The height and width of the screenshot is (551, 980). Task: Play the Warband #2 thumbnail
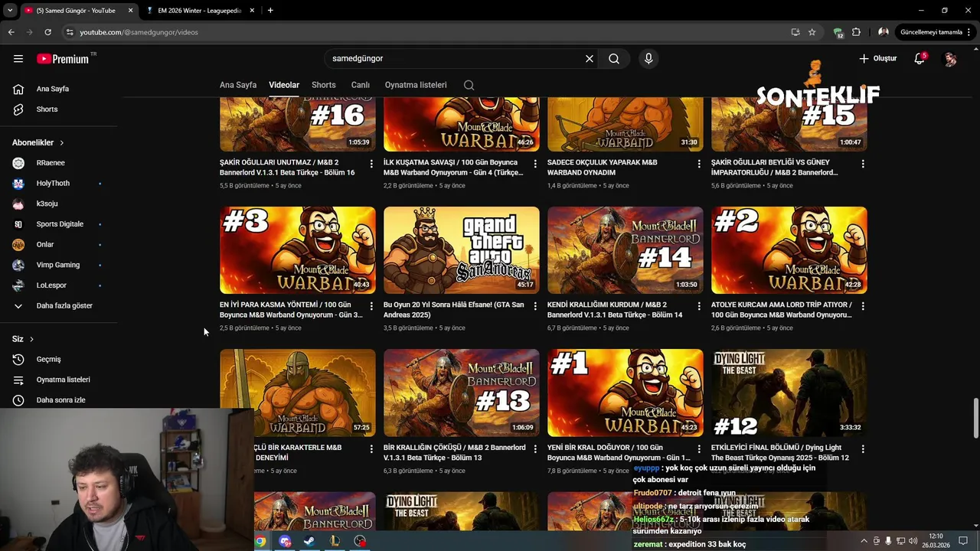[789, 250]
